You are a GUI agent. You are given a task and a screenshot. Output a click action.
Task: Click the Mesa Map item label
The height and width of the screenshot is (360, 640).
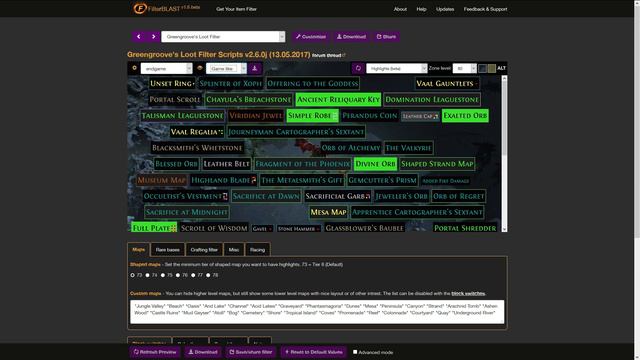(x=328, y=212)
